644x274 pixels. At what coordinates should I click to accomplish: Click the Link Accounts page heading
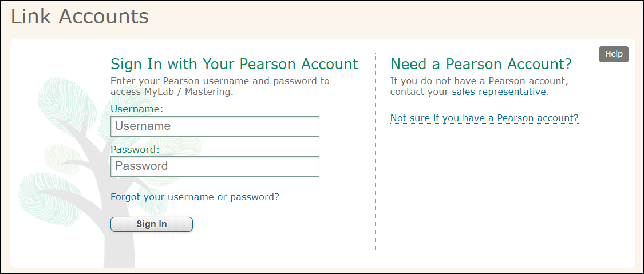tap(80, 17)
